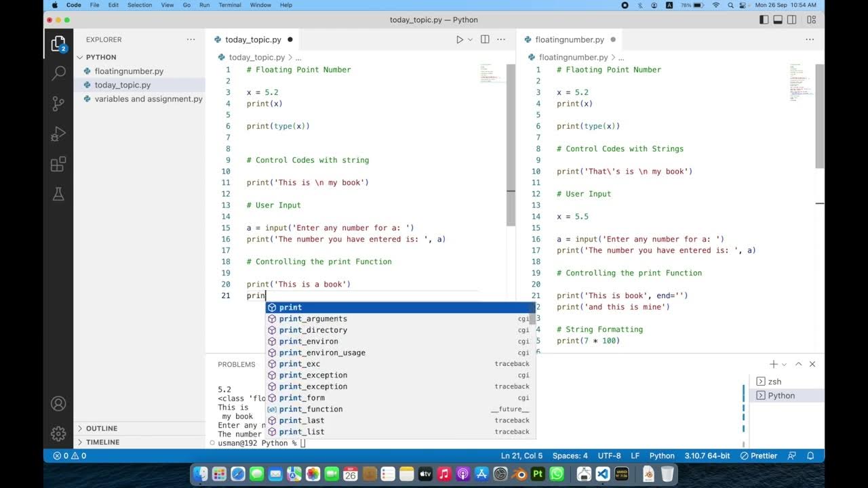Image resolution: width=868 pixels, height=488 pixels.
Task: Click floatingnumber.py breadcrumb path
Action: click(x=573, y=58)
